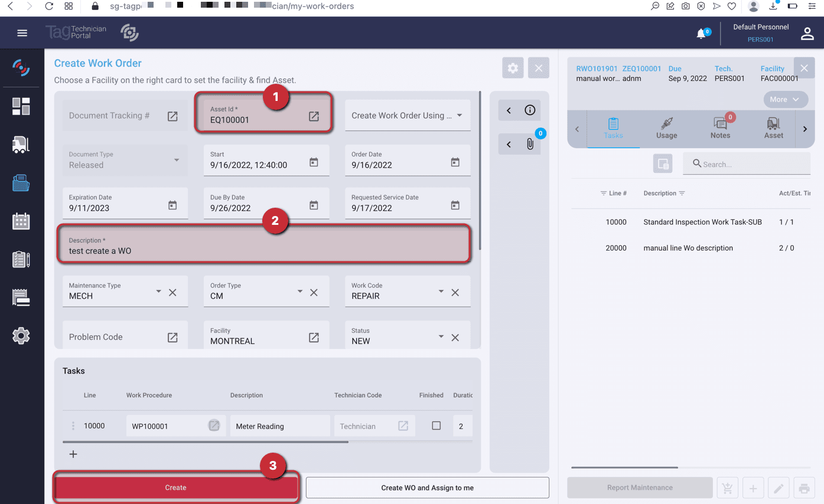Switch to the Notes tab

[x=720, y=127]
